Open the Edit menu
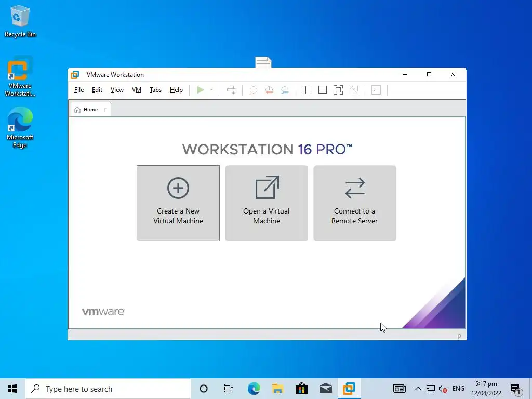The height and width of the screenshot is (399, 532). [97, 90]
